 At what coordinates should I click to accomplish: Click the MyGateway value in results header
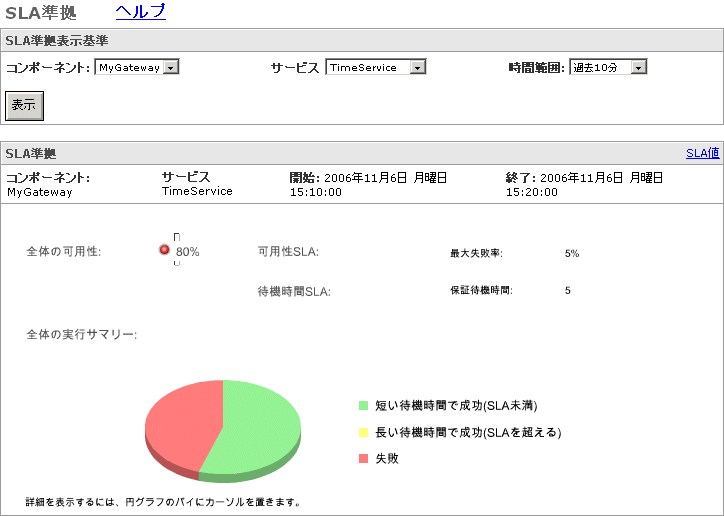click(x=40, y=192)
